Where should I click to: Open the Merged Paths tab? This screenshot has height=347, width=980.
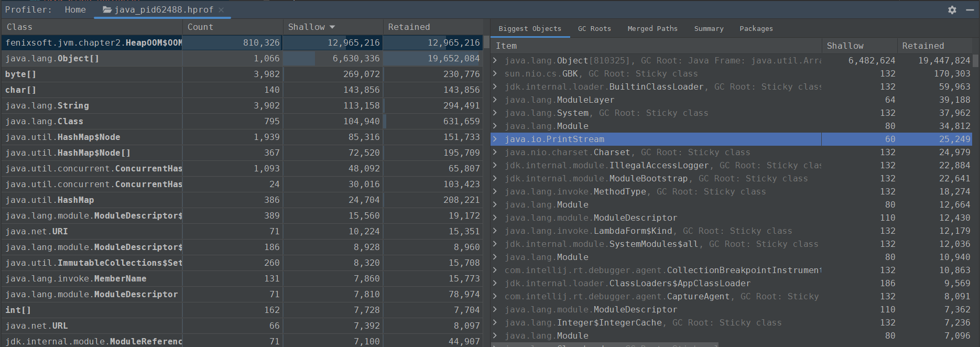click(x=652, y=29)
